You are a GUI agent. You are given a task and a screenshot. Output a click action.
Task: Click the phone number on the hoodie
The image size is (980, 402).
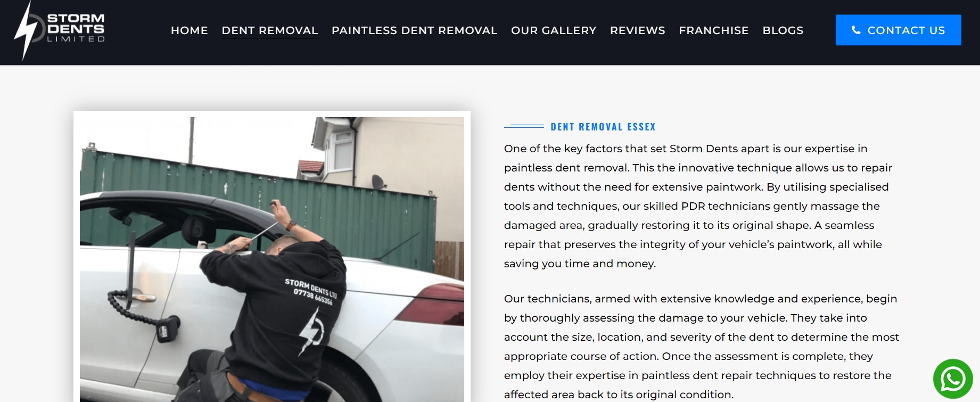[x=313, y=297]
